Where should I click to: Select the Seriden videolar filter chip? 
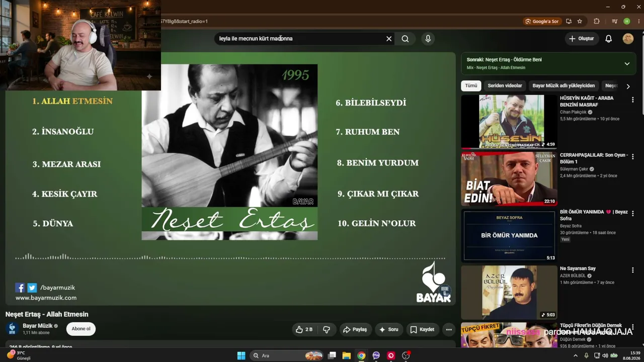point(505,86)
